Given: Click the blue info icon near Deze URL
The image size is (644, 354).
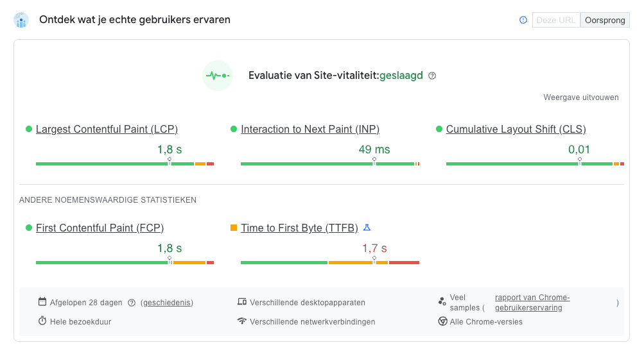Looking at the screenshot, I should pyautogui.click(x=523, y=21).
